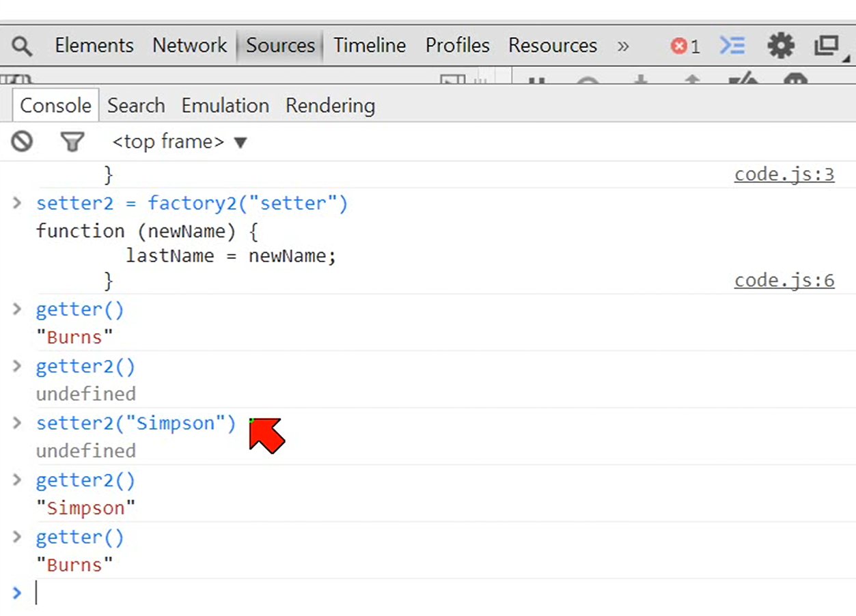Toggle the console filter funnel
The image size is (856, 616).
coord(72,142)
